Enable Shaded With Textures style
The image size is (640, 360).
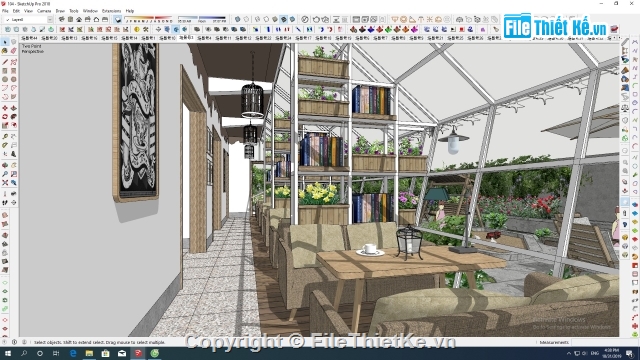tap(284, 19)
